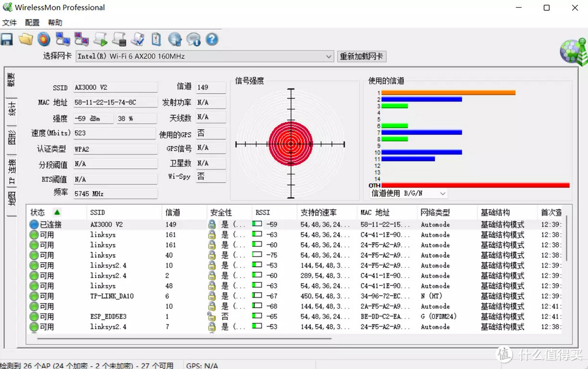Open the 信道使用 B/G/N dropdown
The width and height of the screenshot is (588, 369).
coord(442,193)
